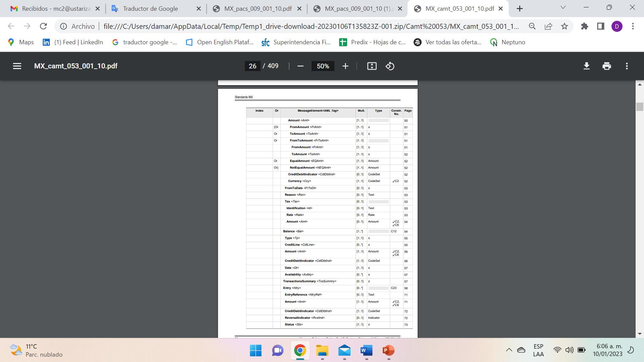This screenshot has height=362, width=644.
Task: Click the PDF zoom out button
Action: 301,66
